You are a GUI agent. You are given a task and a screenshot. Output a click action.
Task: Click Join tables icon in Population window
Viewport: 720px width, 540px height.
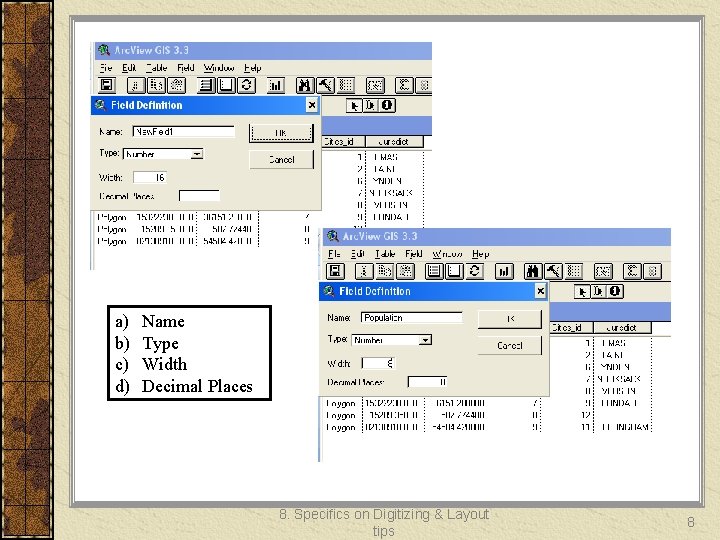(x=603, y=271)
